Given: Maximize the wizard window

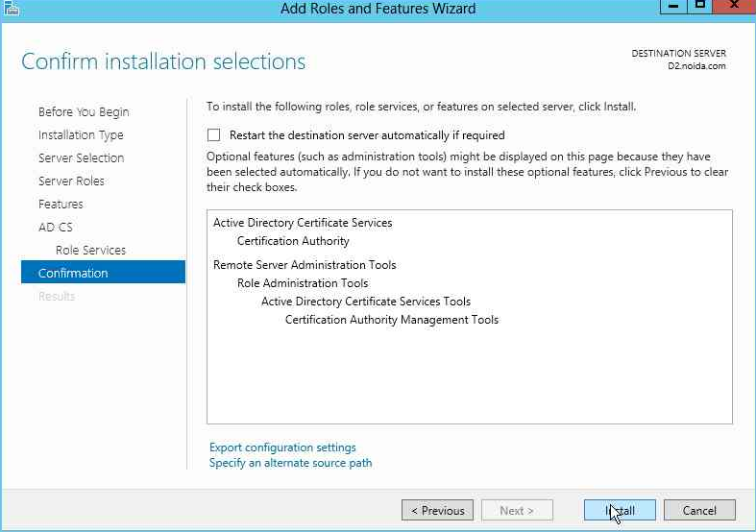Looking at the screenshot, I should coord(699,7).
